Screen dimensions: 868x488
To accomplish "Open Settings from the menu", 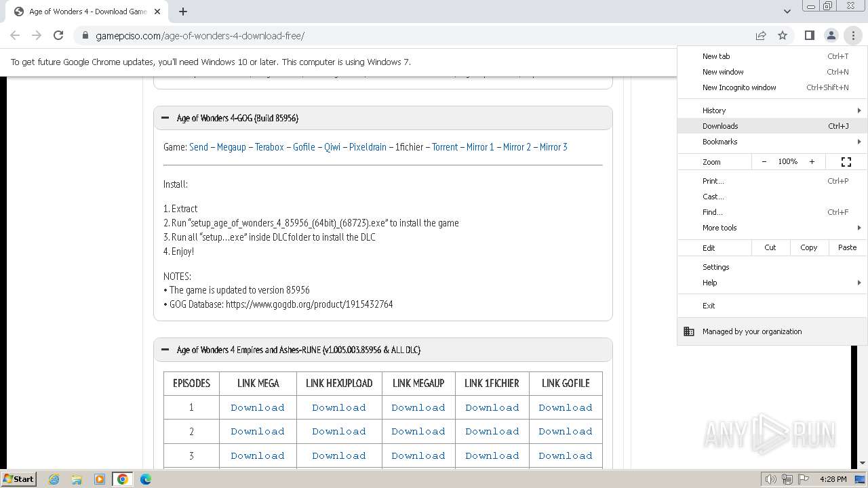I will tap(772, 267).
